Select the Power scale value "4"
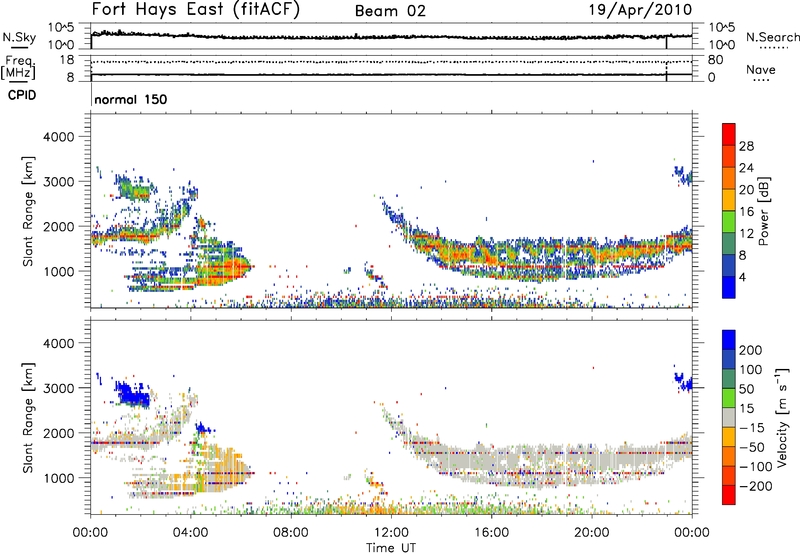Screen dimensions: 800x554 (743, 278)
